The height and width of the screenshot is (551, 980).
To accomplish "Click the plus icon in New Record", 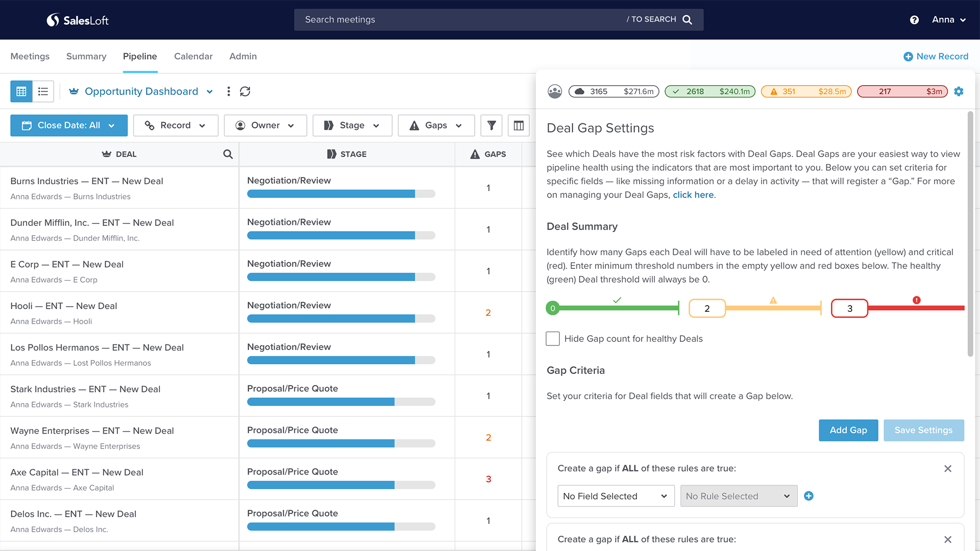I will pyautogui.click(x=908, y=57).
